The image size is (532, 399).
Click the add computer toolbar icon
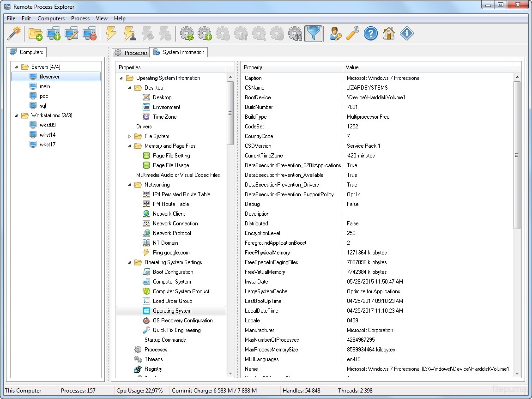[54, 33]
